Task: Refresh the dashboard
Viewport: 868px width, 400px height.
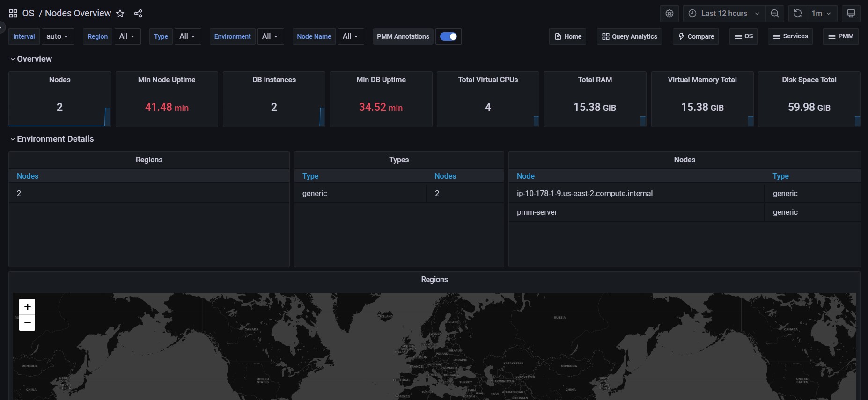Action: [x=798, y=14]
